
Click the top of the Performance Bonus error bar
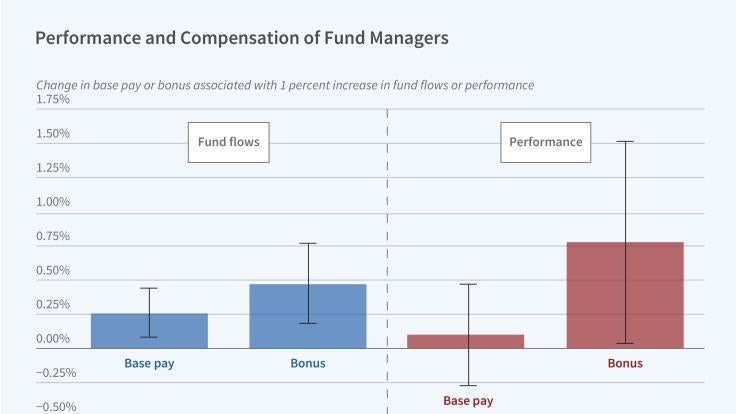625,141
